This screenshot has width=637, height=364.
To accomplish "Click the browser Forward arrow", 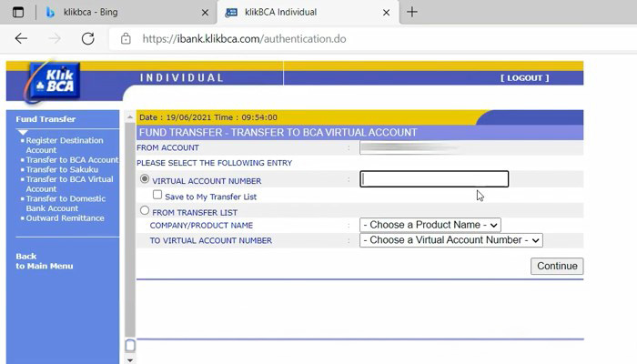I will [x=55, y=38].
